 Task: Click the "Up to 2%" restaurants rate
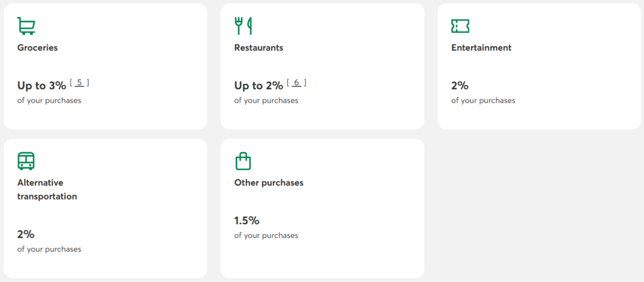tap(258, 86)
